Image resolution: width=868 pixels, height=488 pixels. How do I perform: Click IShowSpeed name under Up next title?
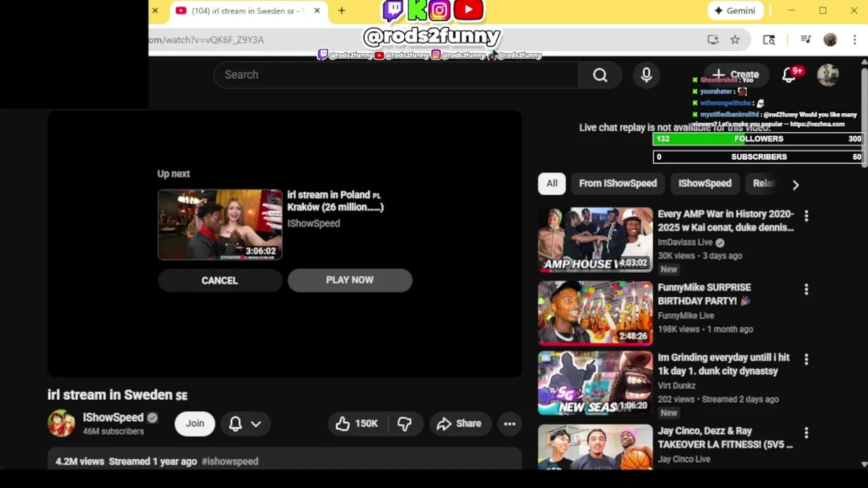tap(313, 224)
